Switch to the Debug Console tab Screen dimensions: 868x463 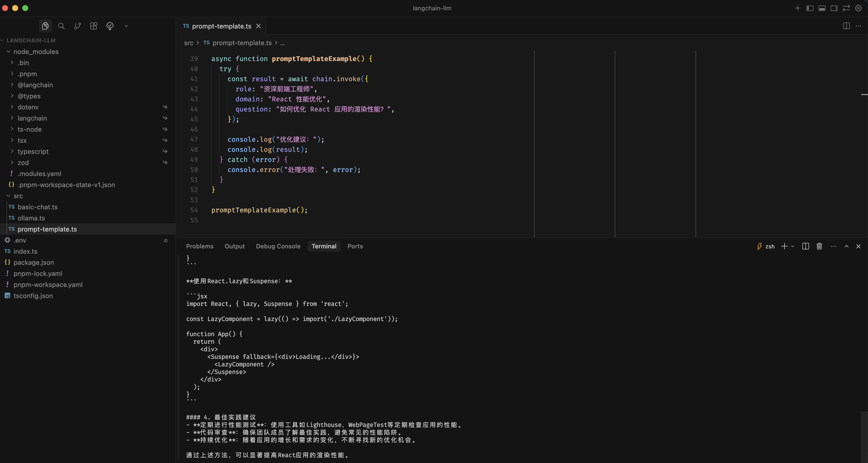click(278, 246)
